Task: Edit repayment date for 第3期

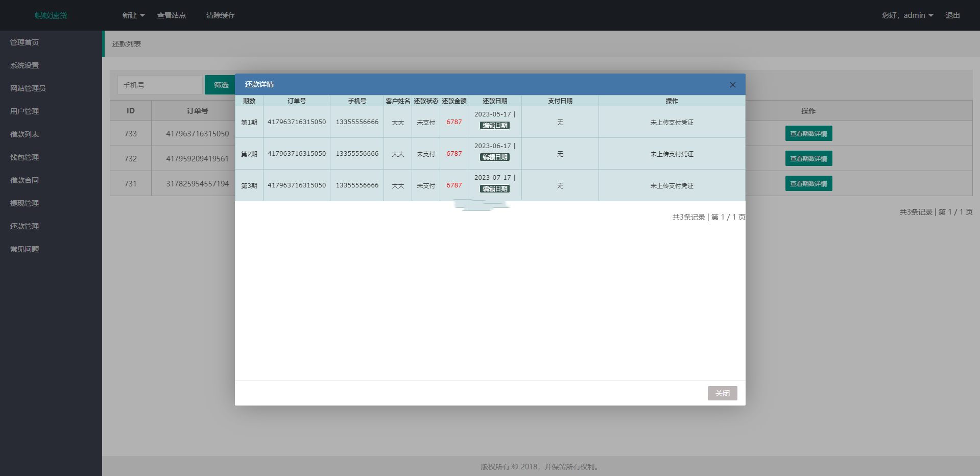Action: coord(495,189)
